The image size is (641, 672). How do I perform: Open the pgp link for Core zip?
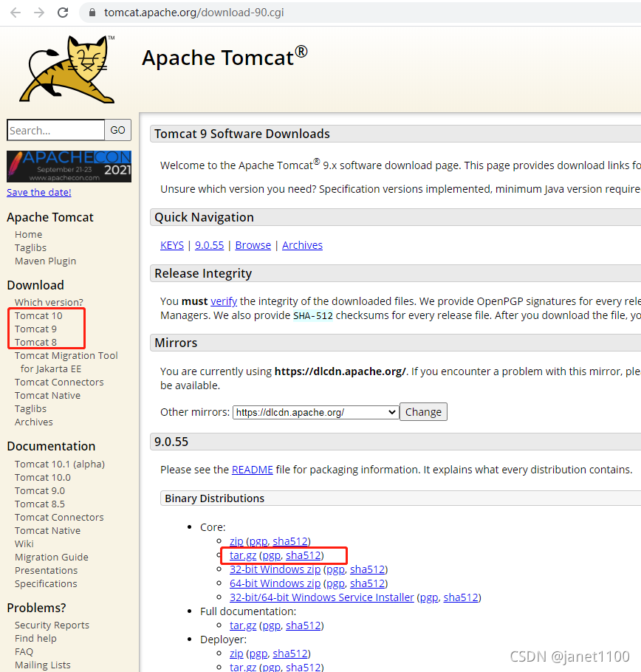click(x=258, y=541)
